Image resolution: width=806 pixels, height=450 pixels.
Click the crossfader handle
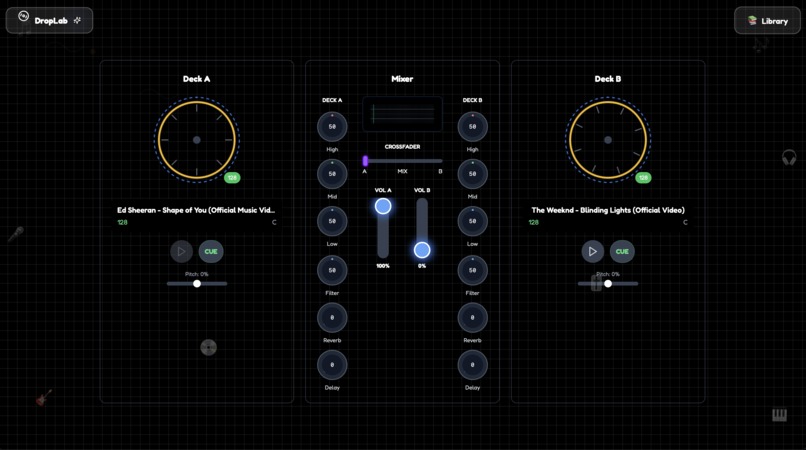point(365,161)
